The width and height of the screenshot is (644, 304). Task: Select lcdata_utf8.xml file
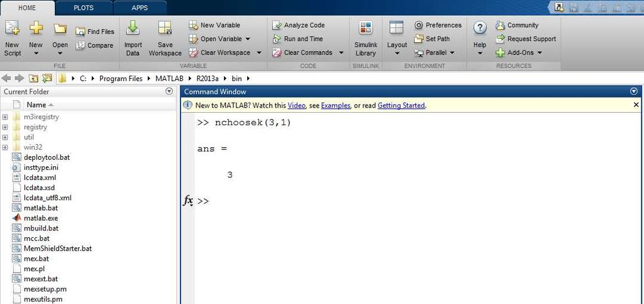(x=48, y=198)
